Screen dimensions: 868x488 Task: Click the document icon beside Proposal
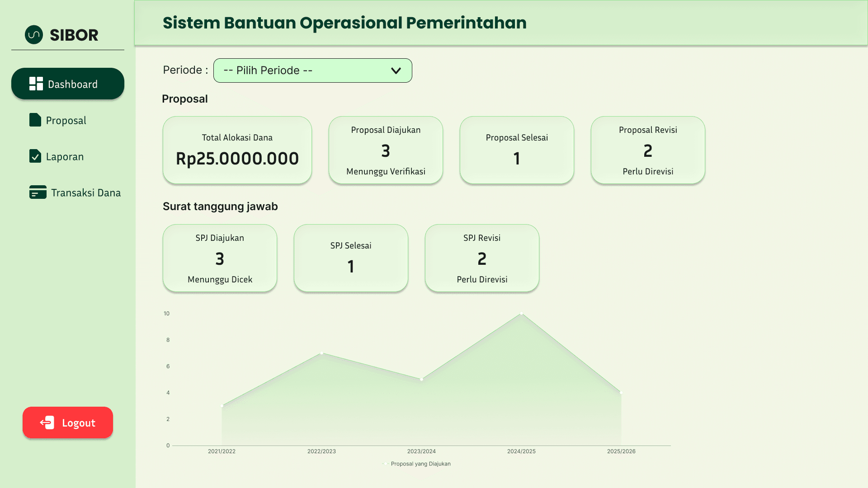(x=36, y=120)
